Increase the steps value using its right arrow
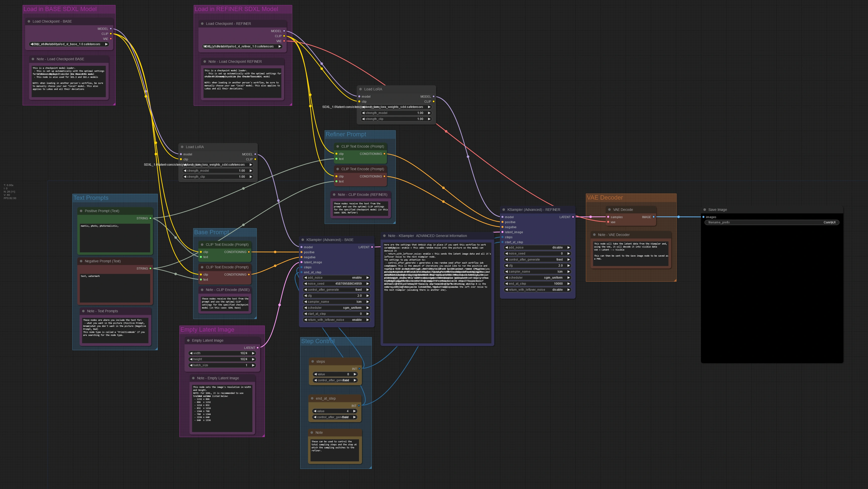 coord(355,375)
